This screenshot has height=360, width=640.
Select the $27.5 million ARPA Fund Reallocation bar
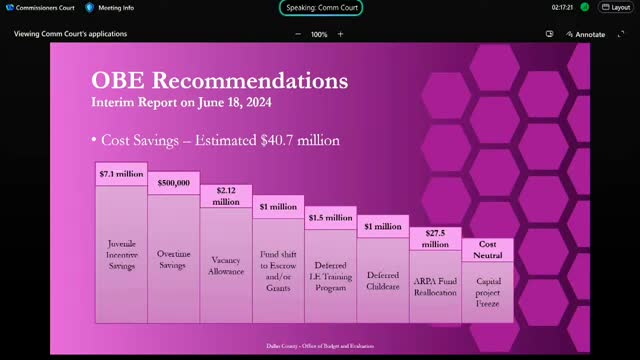pos(435,275)
